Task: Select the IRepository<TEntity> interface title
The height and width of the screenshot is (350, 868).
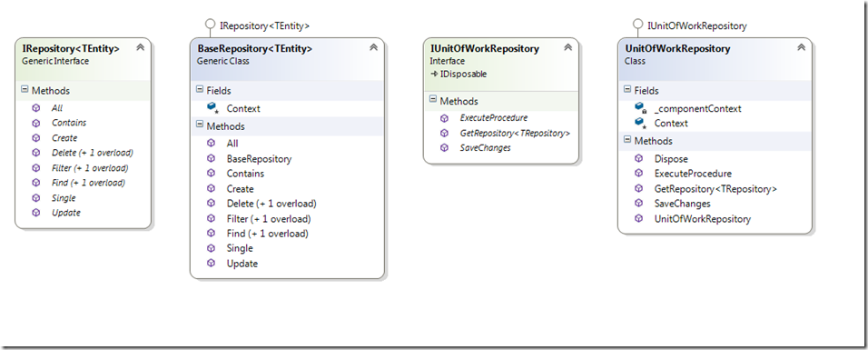Action: (70, 49)
